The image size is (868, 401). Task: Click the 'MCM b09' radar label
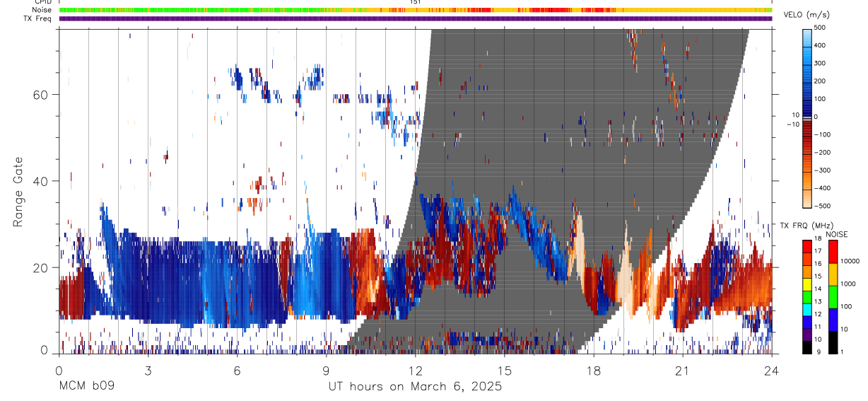tap(86, 387)
